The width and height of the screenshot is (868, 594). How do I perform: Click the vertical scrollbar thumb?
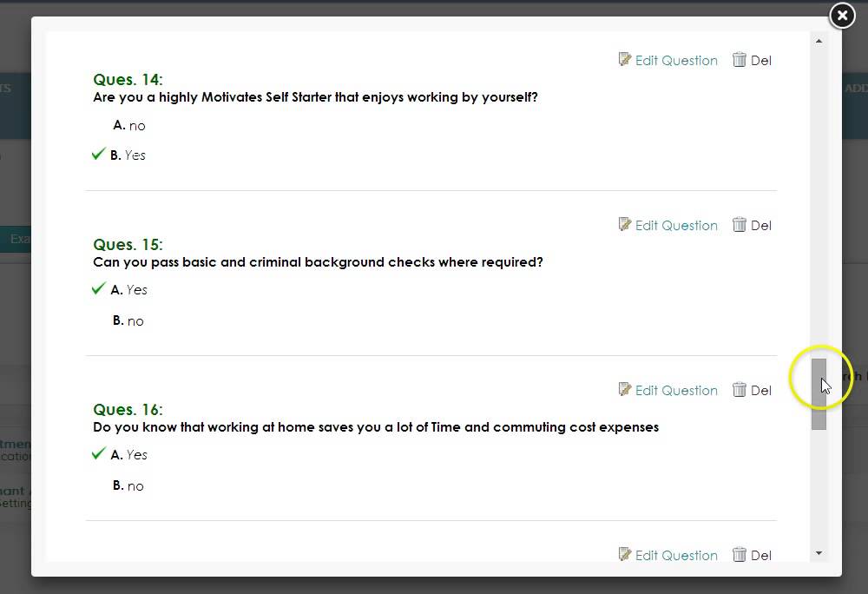(x=819, y=393)
